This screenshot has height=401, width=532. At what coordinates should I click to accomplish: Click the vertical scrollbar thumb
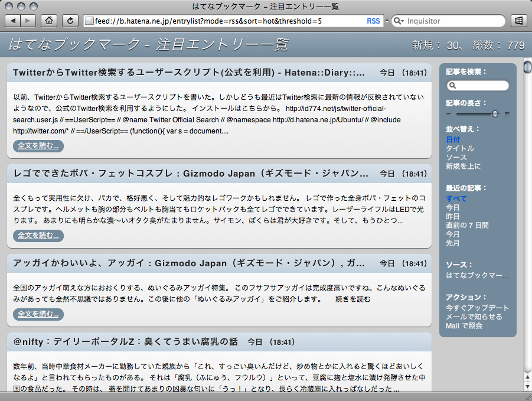[x=528, y=67]
